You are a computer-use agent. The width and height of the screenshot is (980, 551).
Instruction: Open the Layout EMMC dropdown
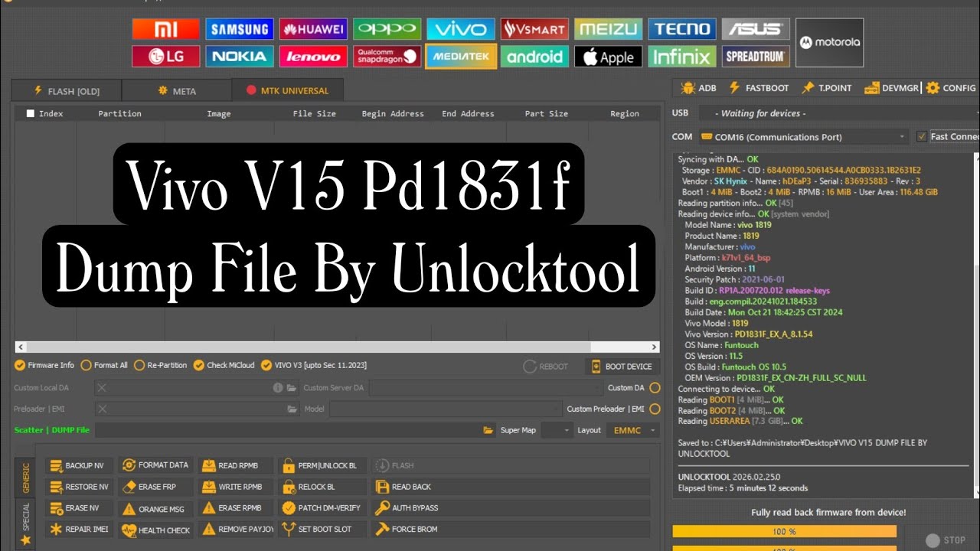pos(632,430)
